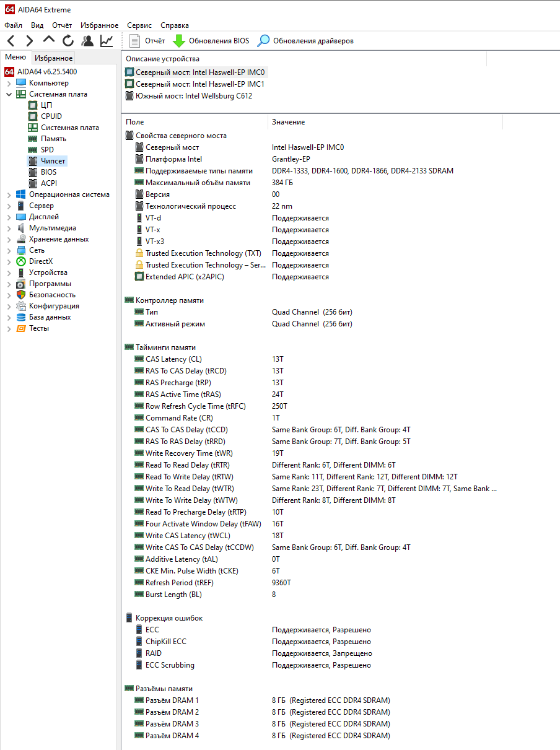Open user management silhouette icon

coord(87,41)
